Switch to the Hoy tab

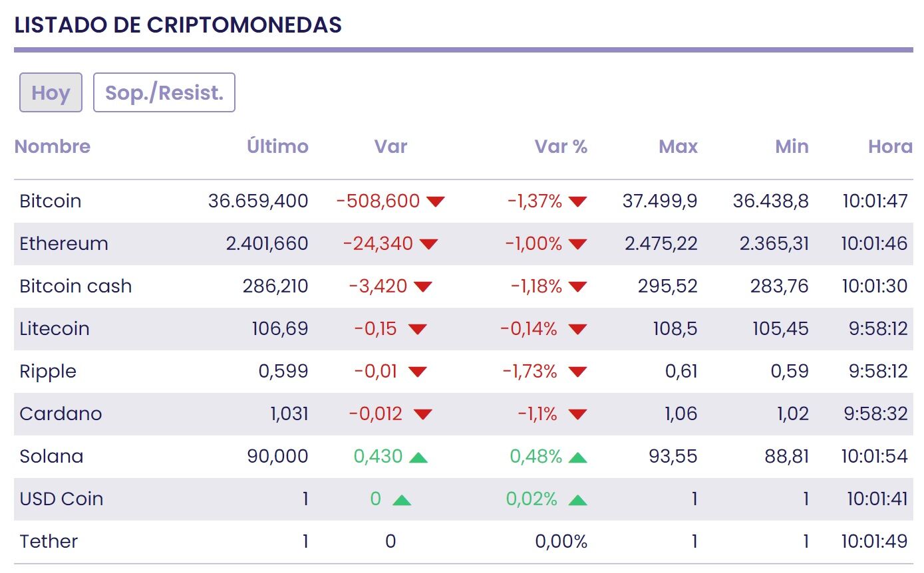pos(51,92)
